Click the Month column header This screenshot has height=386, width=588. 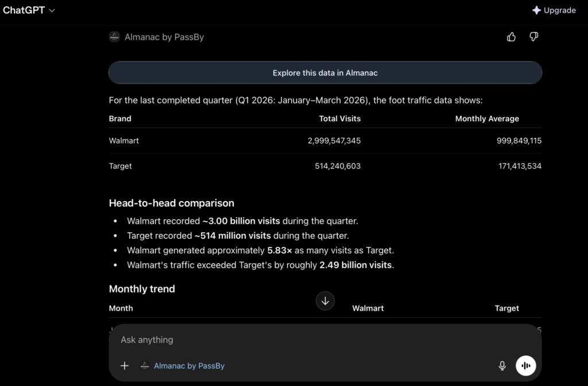coord(121,308)
